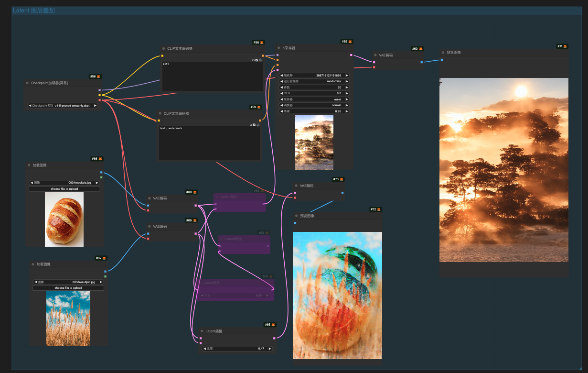Viewport: 588px width, 373px height.
Task: Click the fox badge icon beside #68
Action: pyautogui.click(x=195, y=192)
